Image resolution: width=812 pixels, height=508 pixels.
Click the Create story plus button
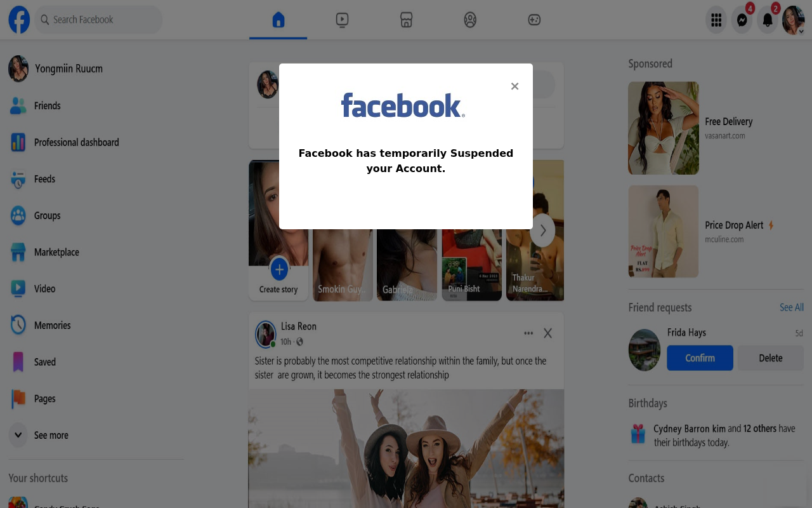coord(279,269)
